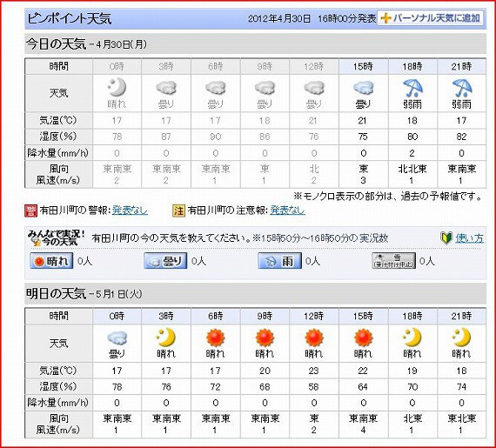496x448 pixels.
Task: Click today's 風向 風速(m/s) row label
Action: tap(58, 175)
